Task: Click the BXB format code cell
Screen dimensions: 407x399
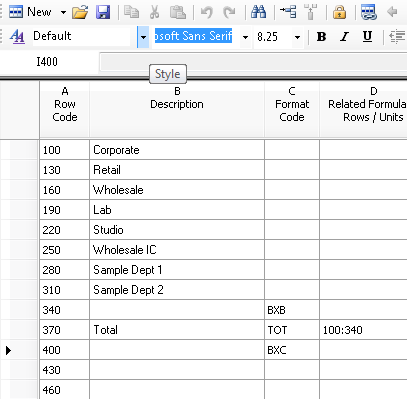Action: [292, 310]
